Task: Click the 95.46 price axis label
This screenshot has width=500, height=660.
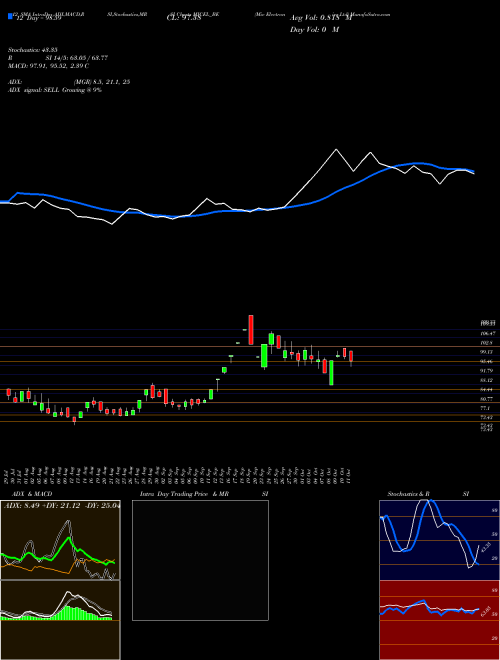Action: 487,361
